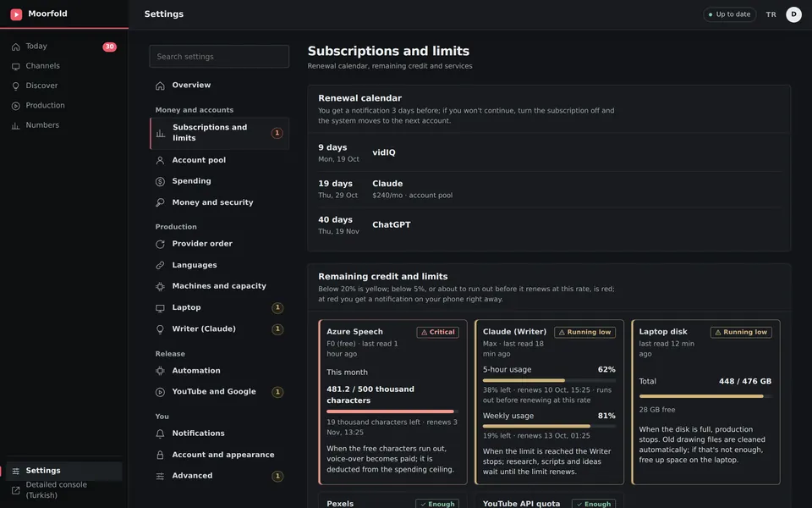Click the Laptop disk total usage bar
The height and width of the screenshot is (508, 812).
coord(705,396)
